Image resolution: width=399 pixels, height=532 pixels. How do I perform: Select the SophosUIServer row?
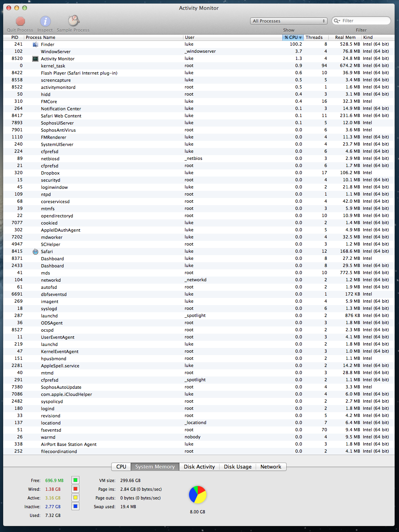(199, 123)
